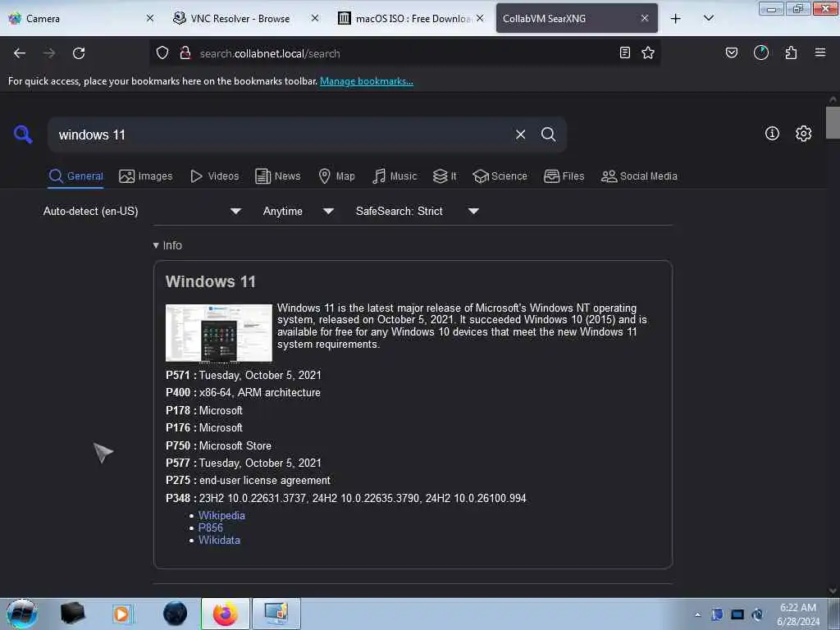
Task: Open SearXNG preferences gear
Action: [803, 134]
